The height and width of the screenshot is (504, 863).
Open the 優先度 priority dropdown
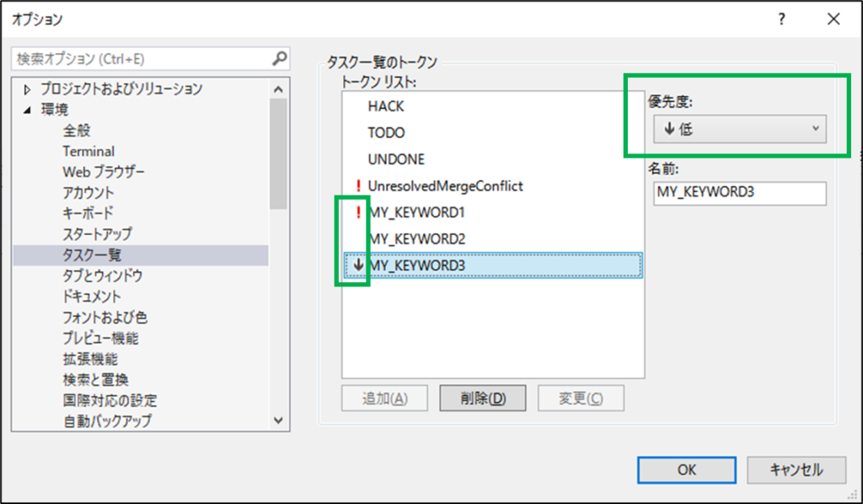(739, 129)
